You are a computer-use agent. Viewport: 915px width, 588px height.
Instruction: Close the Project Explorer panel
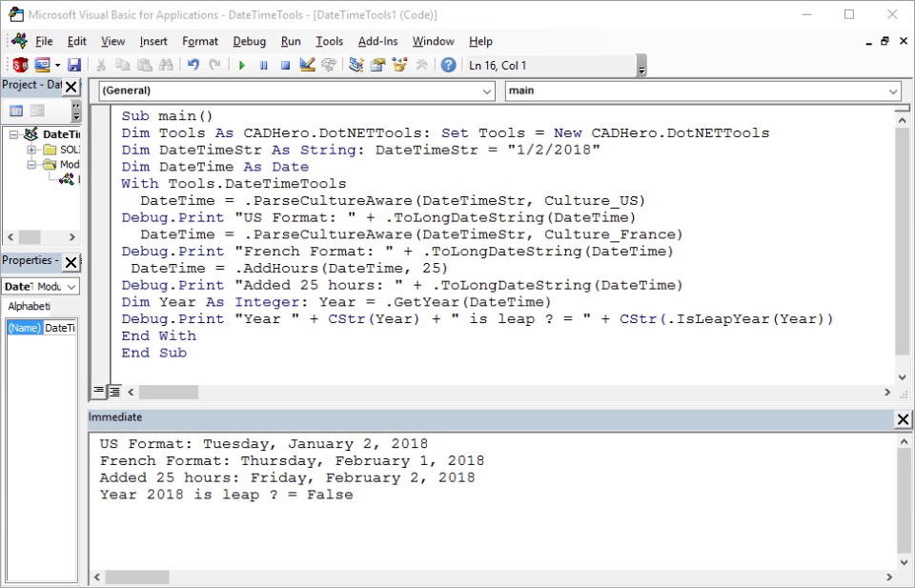tap(71, 87)
